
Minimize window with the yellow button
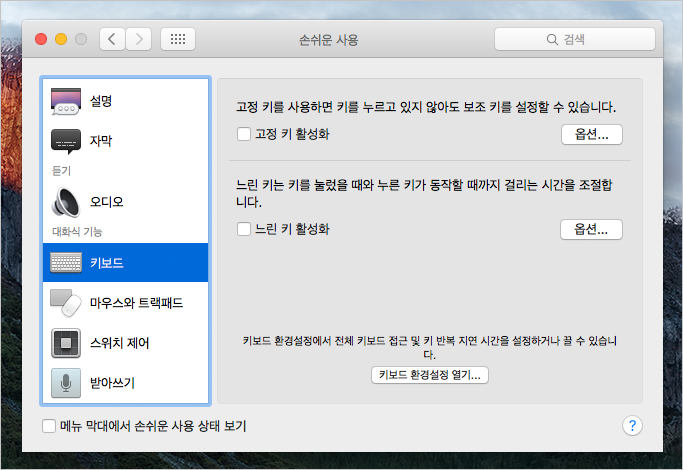pos(61,39)
